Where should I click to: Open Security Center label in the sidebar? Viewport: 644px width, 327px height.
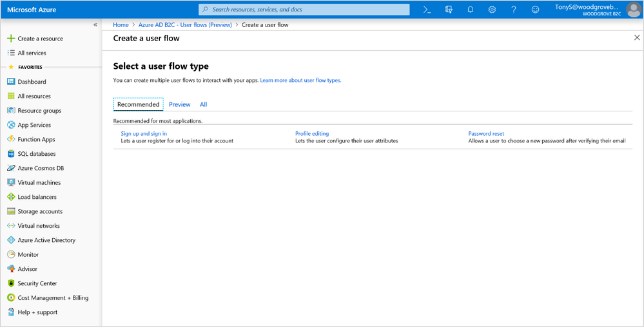[37, 283]
